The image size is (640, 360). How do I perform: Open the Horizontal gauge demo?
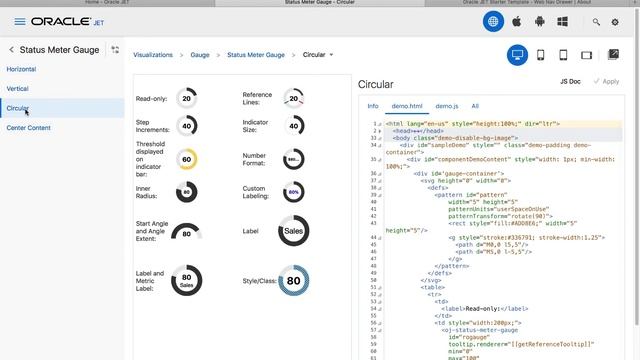[x=21, y=69]
